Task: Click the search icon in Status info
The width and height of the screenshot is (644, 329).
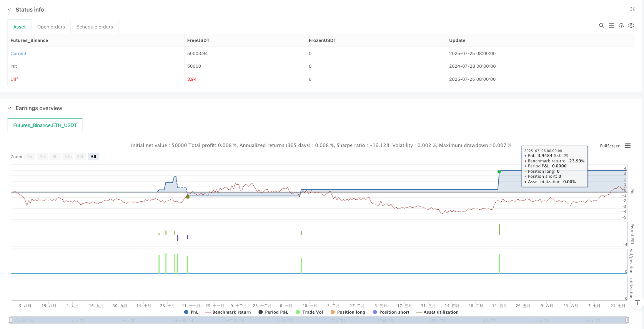Action: pos(601,25)
